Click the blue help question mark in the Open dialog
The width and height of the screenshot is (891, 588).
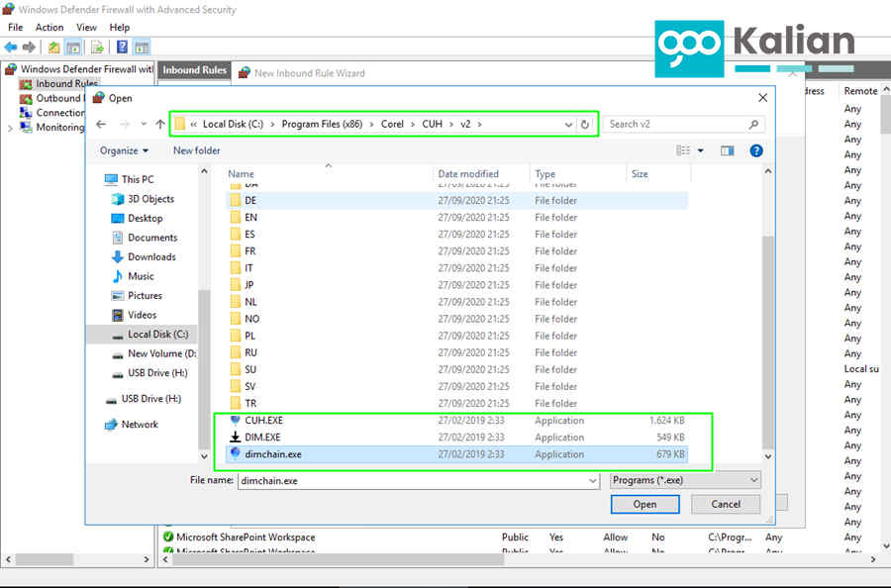(755, 150)
